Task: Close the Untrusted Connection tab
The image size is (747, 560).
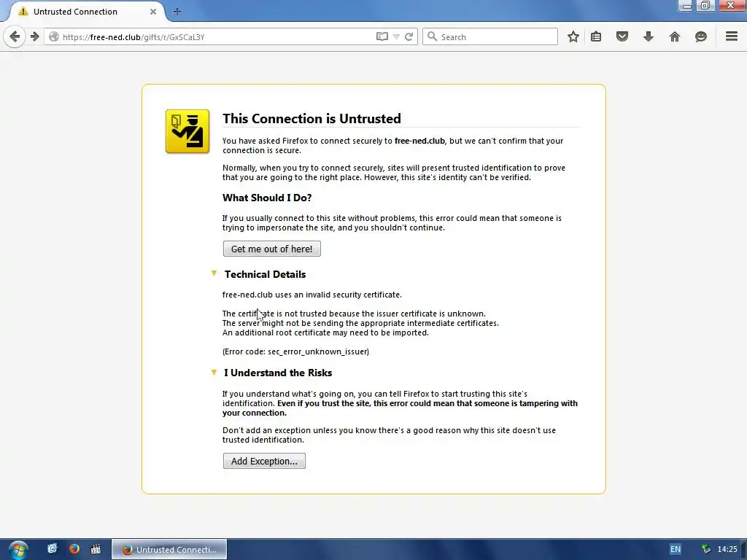Action: tap(153, 12)
